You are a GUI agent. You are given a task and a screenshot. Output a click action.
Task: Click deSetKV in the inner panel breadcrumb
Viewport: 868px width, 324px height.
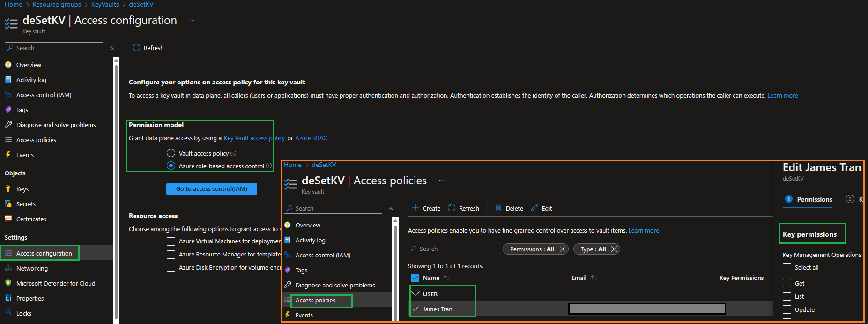coord(324,165)
